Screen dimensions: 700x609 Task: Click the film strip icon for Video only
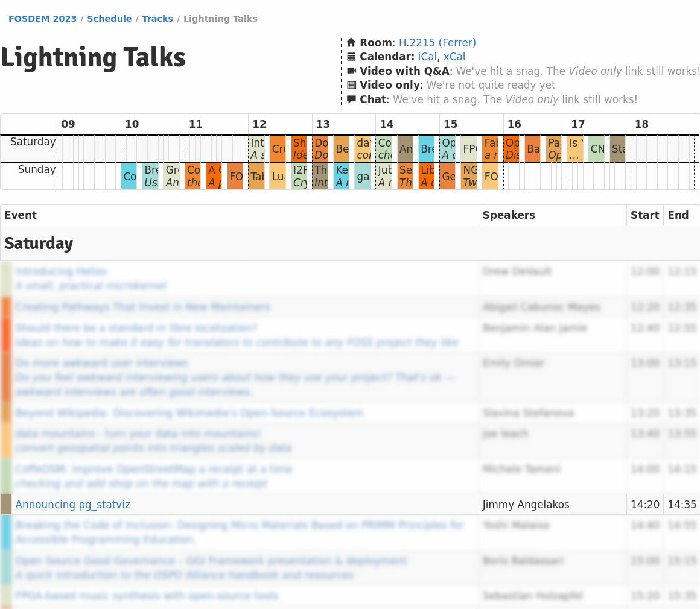tap(352, 85)
